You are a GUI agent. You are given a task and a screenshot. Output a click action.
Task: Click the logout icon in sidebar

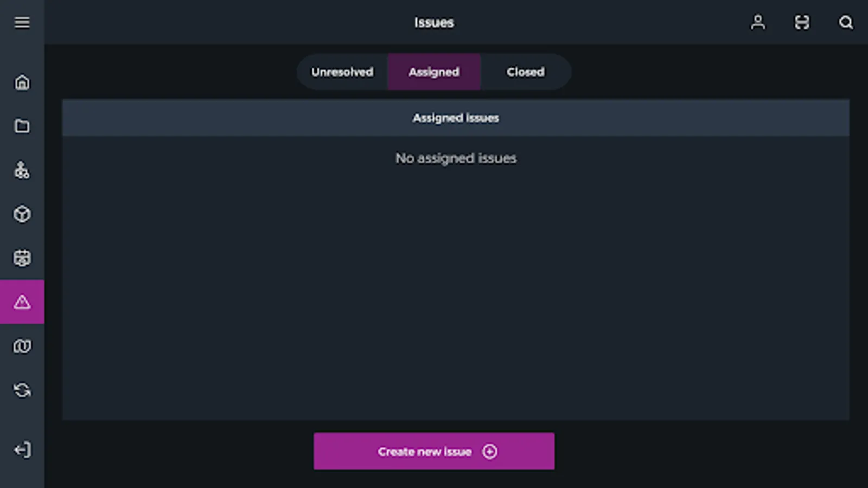point(22,450)
